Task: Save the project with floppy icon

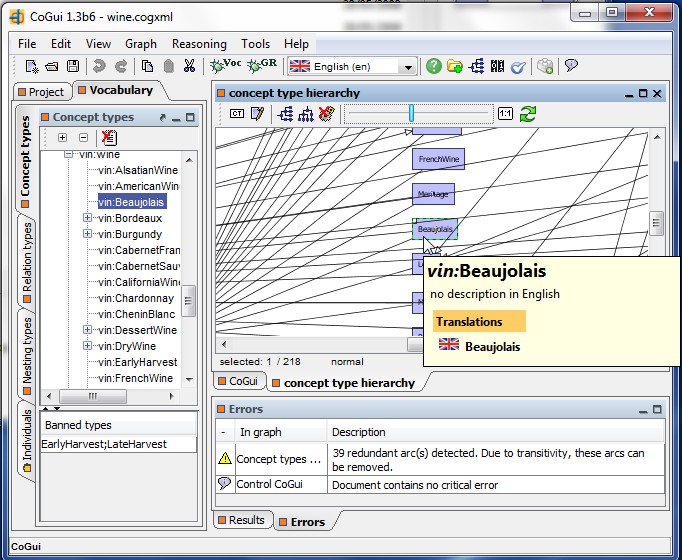Action: [73, 66]
